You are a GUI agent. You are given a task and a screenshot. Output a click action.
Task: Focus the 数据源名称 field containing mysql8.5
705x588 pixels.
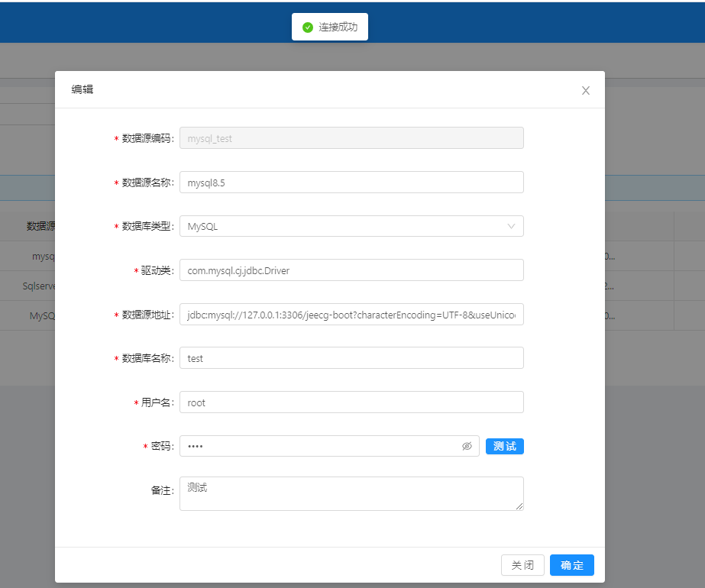[351, 183]
